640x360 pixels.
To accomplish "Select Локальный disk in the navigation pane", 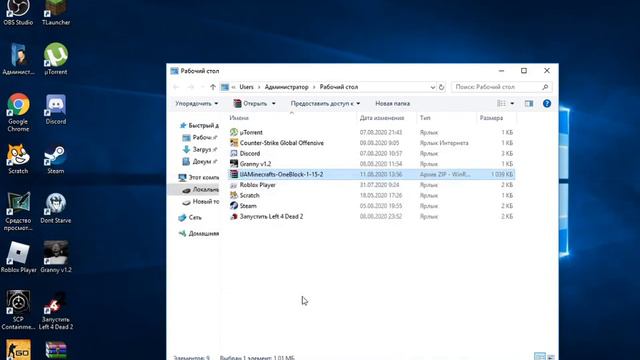I will pyautogui.click(x=200, y=189).
